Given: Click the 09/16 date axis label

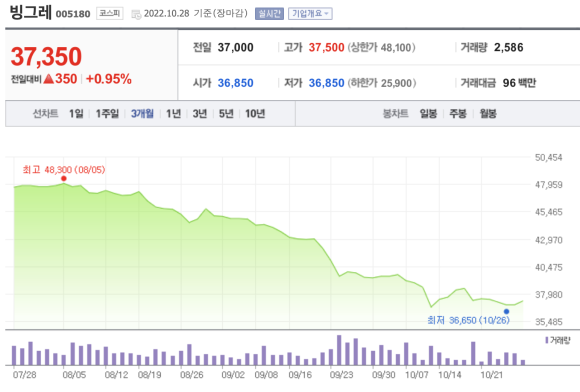Looking at the screenshot, I should [300, 375].
